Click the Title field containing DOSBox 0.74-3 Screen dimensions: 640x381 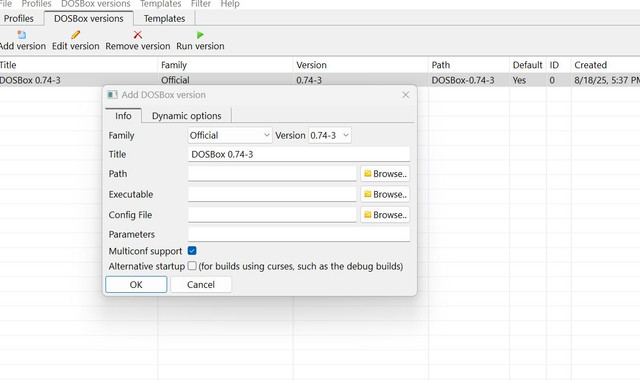pyautogui.click(x=299, y=154)
